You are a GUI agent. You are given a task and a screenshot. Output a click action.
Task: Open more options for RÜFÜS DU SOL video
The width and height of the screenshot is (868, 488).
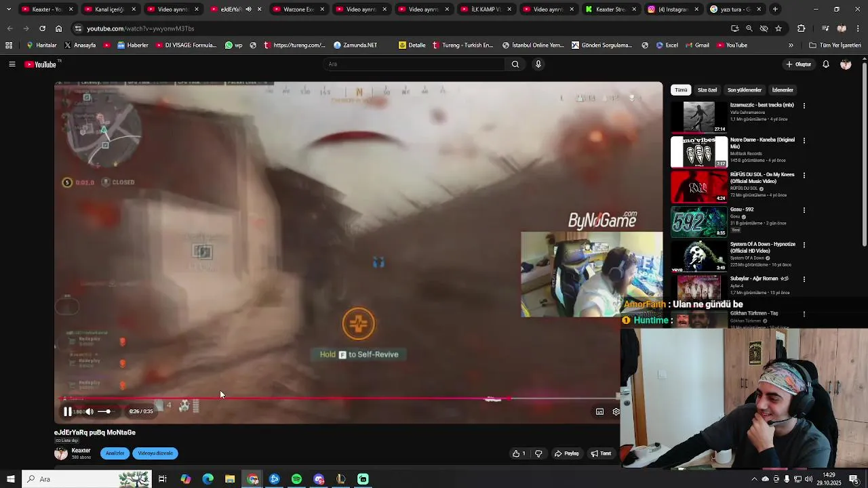[804, 175]
